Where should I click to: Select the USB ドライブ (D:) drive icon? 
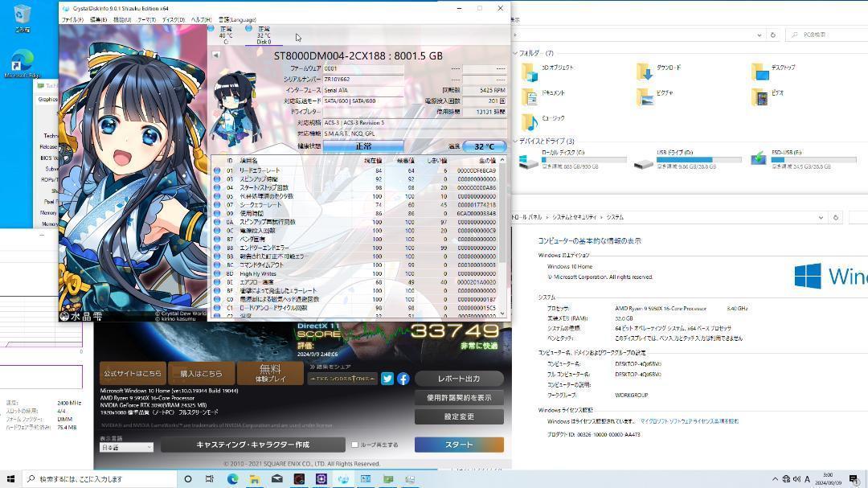tap(644, 162)
